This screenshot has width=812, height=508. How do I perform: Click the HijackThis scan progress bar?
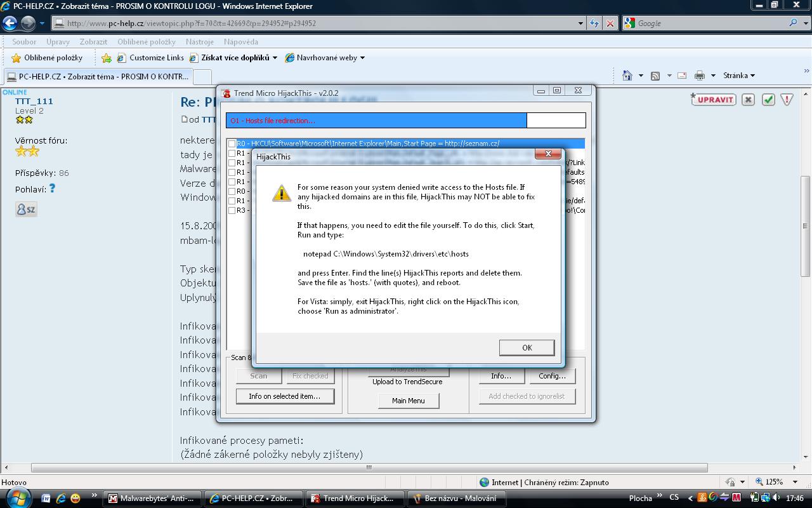[406, 121]
